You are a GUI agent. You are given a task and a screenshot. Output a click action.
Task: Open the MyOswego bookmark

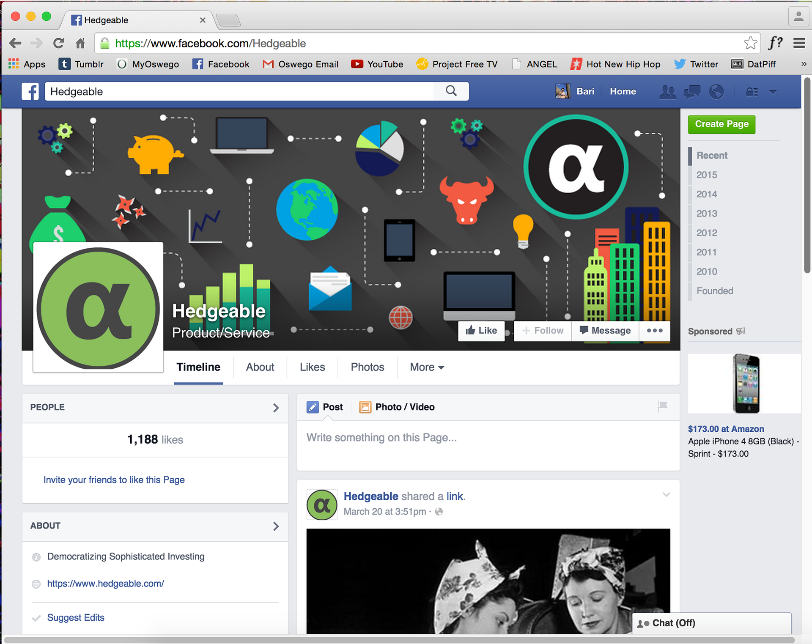(148, 64)
